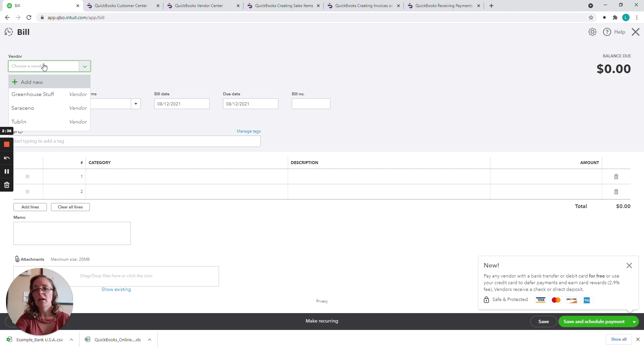
Task: Click the Bill no. input field
Action: tap(311, 104)
